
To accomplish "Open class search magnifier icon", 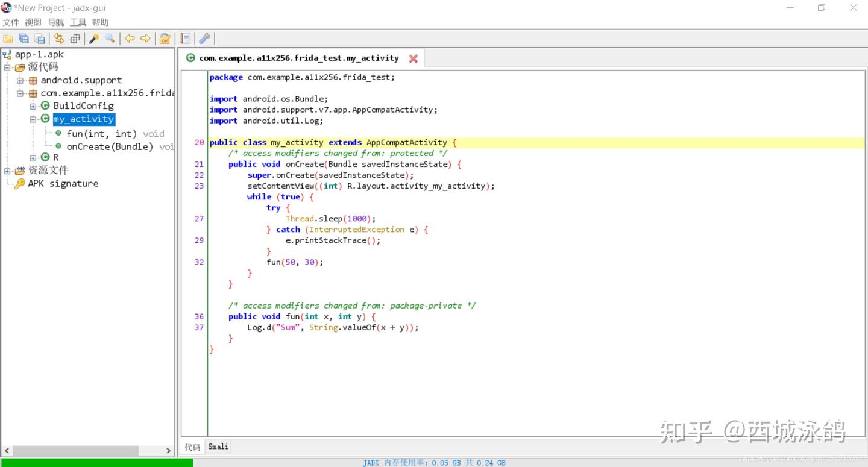I will [x=110, y=39].
